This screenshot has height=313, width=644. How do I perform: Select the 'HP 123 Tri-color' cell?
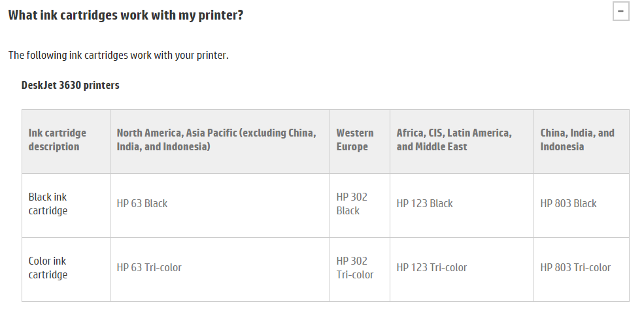point(432,268)
